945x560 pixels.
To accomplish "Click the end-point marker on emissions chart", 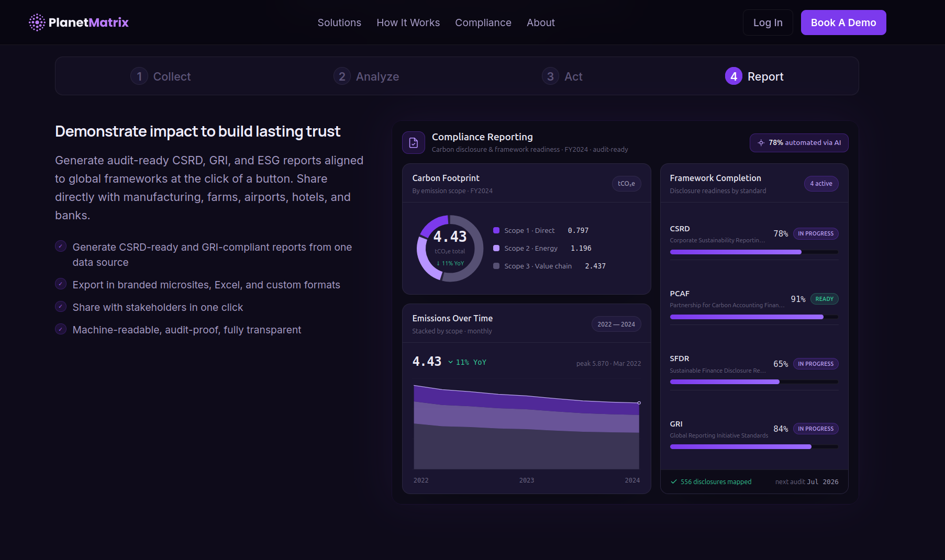I will pos(639,403).
